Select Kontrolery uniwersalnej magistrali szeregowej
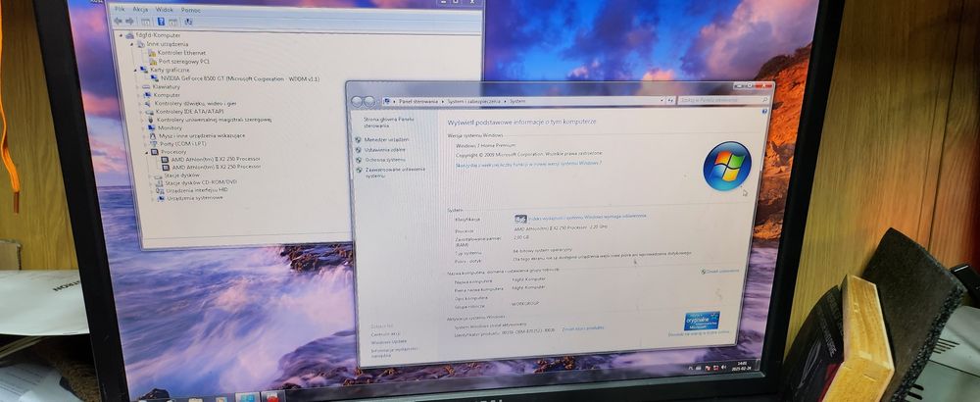980x402 pixels. pos(214,120)
